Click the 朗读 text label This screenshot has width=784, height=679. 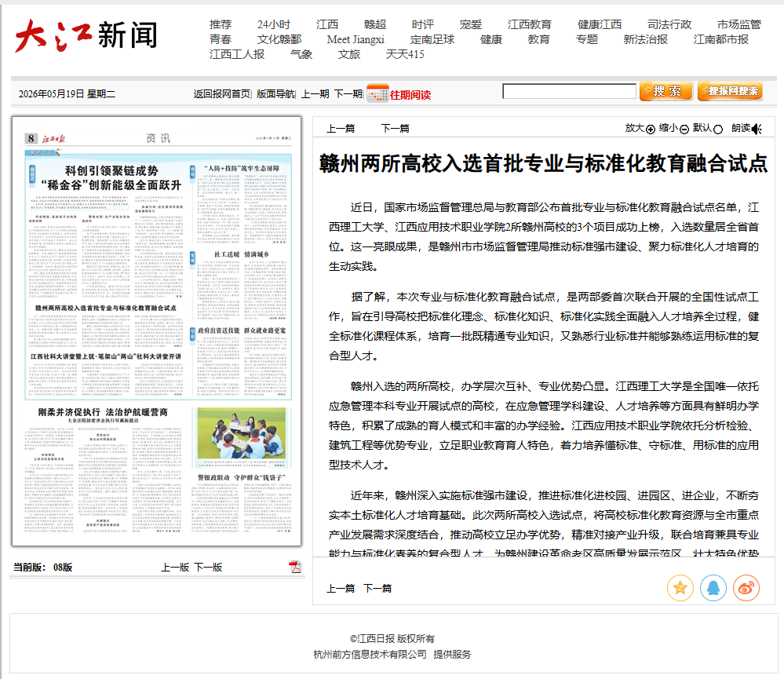point(741,128)
